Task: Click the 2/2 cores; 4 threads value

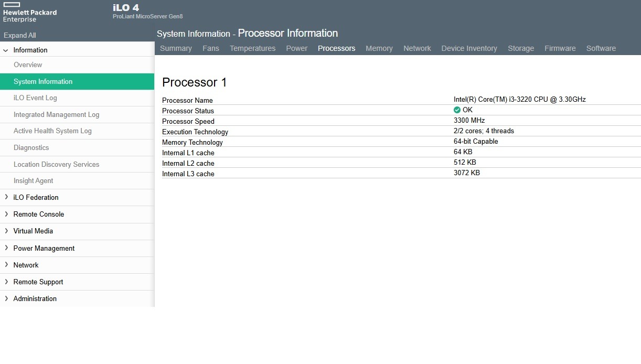Action: pos(484,131)
